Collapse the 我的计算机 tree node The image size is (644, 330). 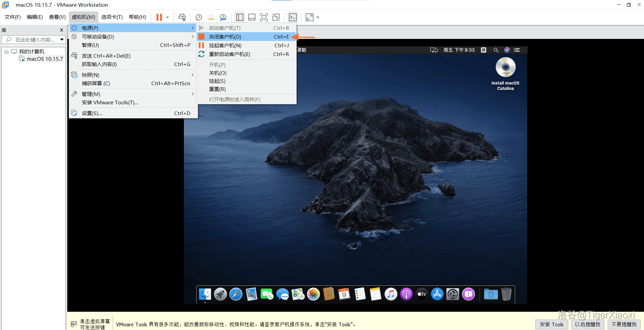click(6, 52)
